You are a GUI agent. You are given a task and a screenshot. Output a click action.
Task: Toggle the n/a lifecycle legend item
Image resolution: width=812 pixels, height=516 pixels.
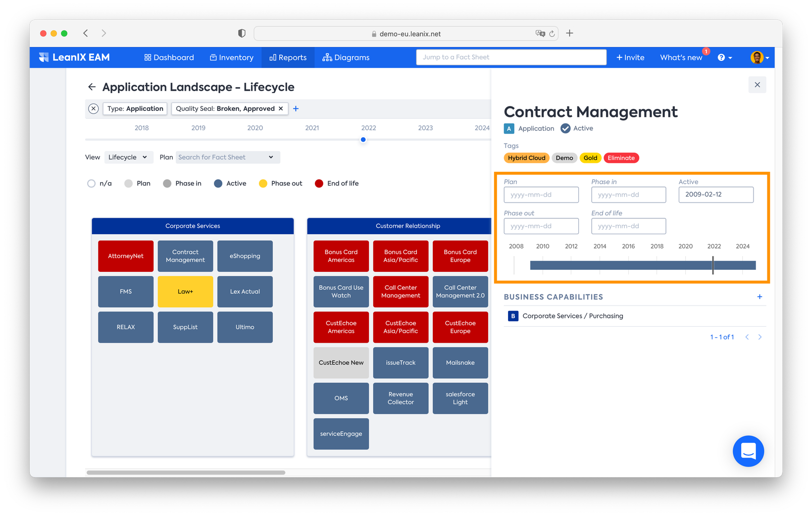click(99, 183)
